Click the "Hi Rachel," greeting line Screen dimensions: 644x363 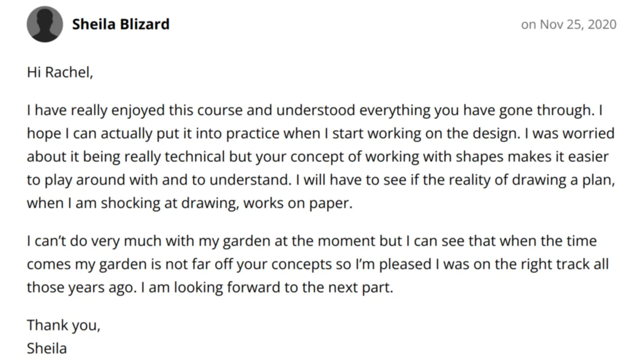click(x=60, y=73)
